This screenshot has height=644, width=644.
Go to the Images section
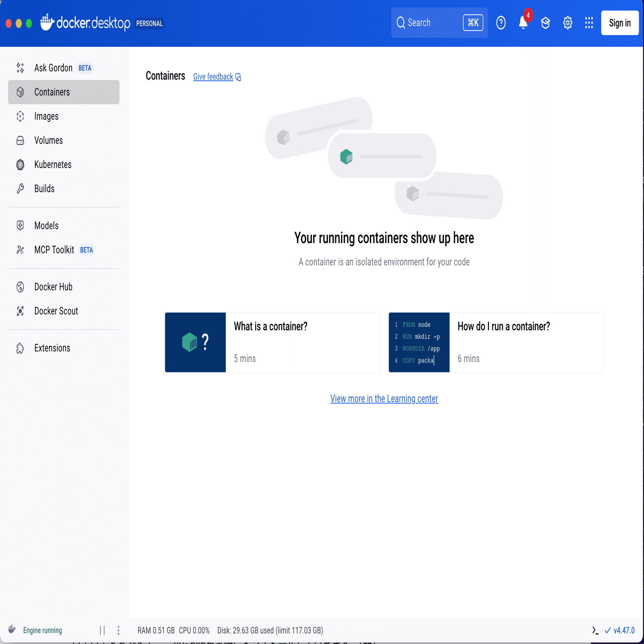point(64,116)
